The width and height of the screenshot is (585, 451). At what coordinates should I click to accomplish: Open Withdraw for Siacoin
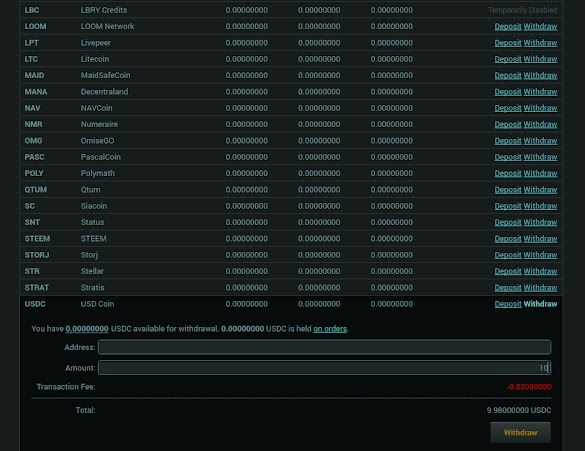[x=540, y=206]
